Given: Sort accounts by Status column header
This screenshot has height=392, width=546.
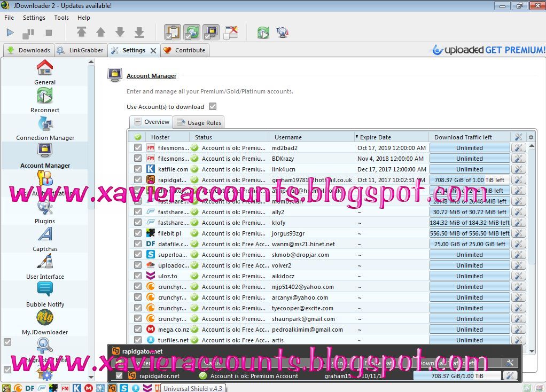Looking at the screenshot, I should 230,137.
